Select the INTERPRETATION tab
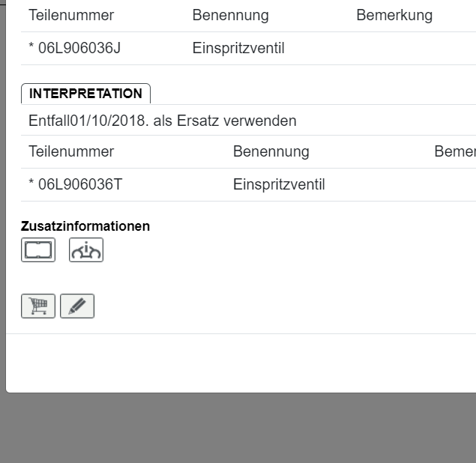This screenshot has height=463, width=476. tap(85, 94)
